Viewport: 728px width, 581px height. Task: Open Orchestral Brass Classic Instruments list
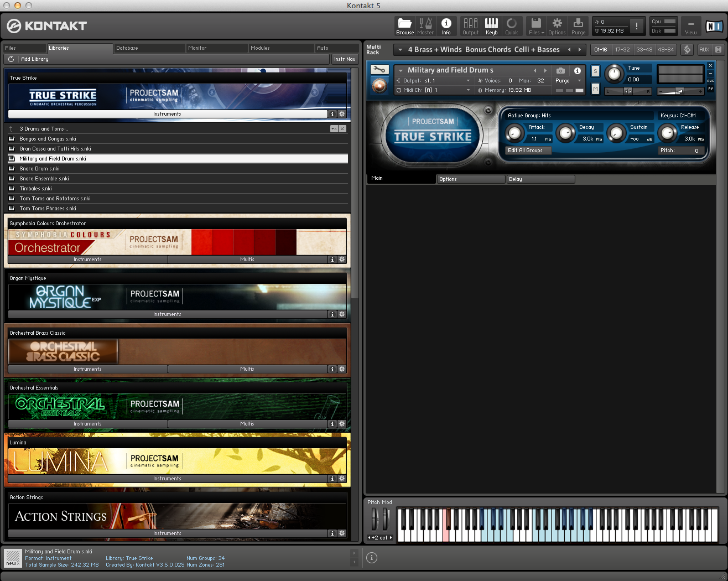pos(87,369)
